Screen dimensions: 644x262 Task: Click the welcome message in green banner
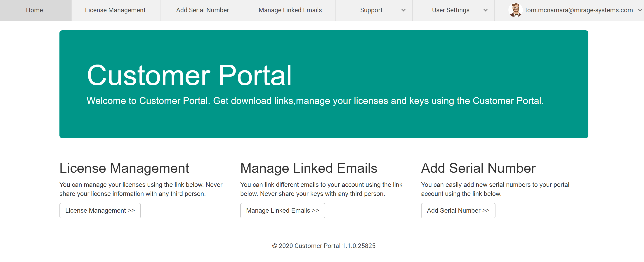[315, 101]
